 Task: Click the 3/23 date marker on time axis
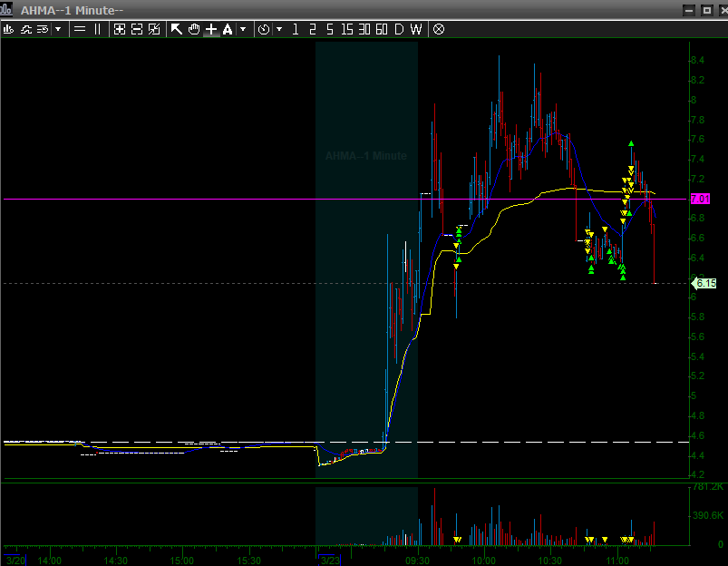tap(330, 560)
